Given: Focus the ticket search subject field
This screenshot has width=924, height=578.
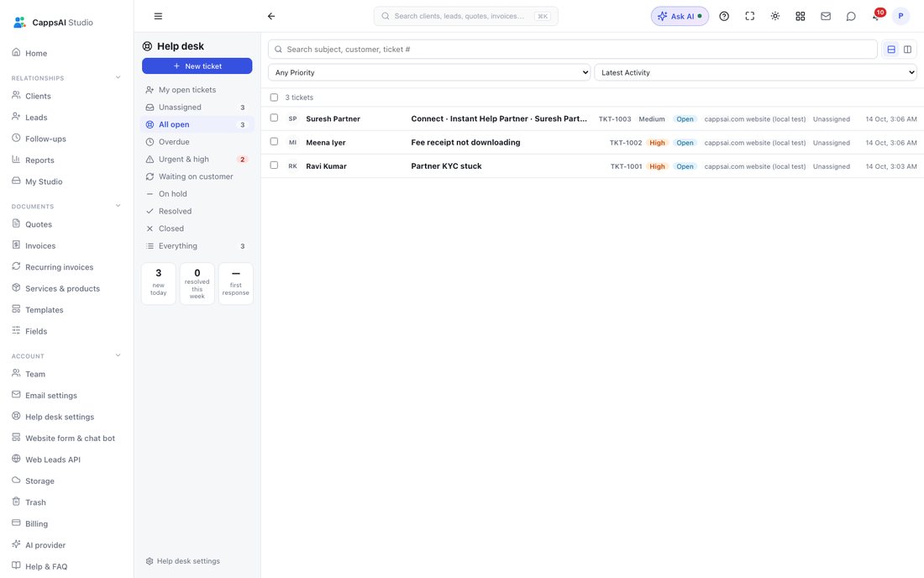Looking at the screenshot, I should [x=572, y=50].
